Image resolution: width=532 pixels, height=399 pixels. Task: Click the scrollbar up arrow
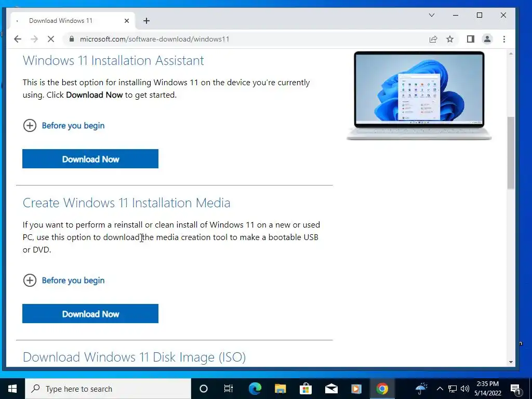tap(511, 54)
